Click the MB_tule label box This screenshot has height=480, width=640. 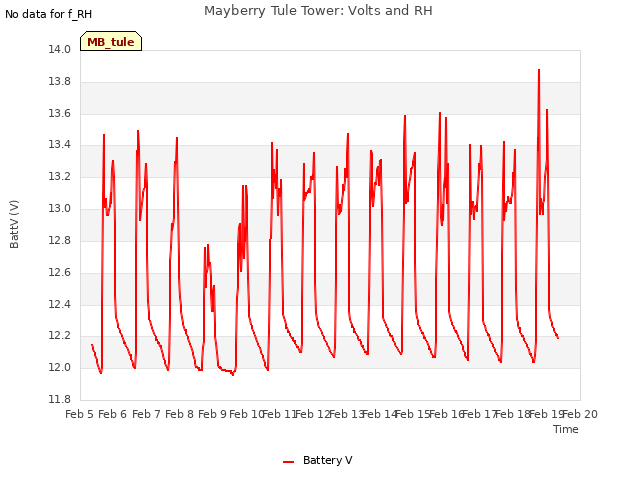click(111, 41)
